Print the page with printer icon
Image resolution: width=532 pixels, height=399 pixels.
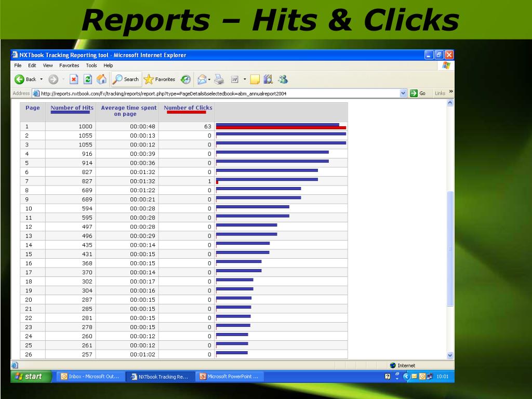pos(219,79)
